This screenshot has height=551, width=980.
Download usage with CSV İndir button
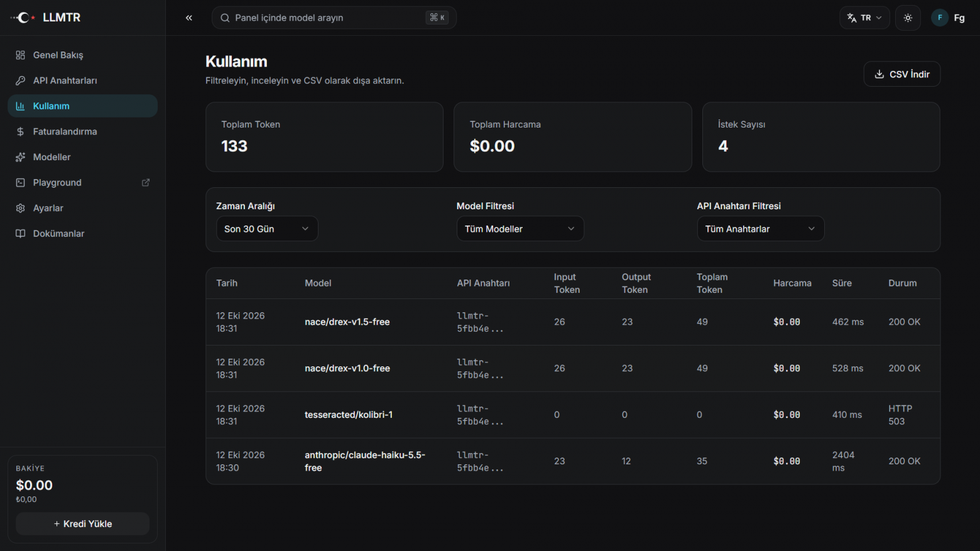[x=902, y=74]
